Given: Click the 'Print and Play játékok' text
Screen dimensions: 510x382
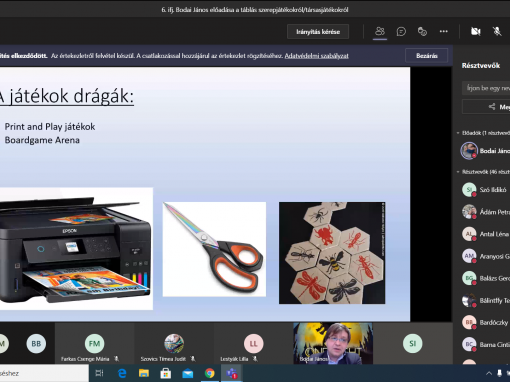Looking at the screenshot, I should pos(50,127).
